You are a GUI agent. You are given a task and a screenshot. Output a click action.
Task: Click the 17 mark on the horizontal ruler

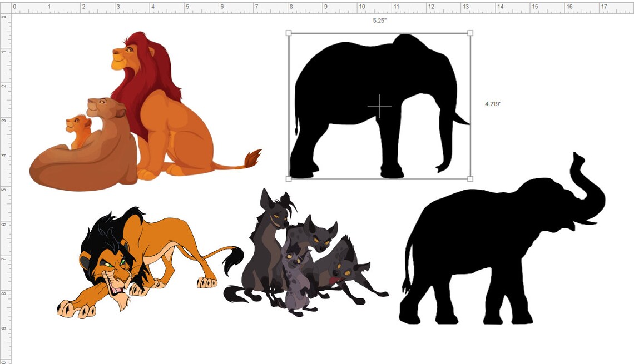(x=603, y=7)
